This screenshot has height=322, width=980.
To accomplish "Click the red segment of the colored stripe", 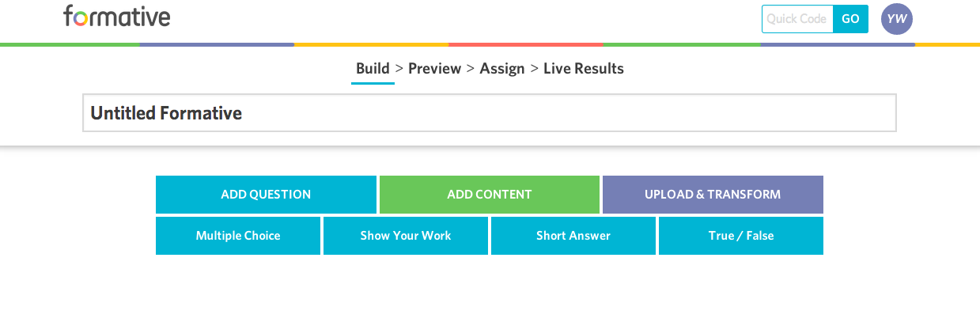I will (525, 44).
